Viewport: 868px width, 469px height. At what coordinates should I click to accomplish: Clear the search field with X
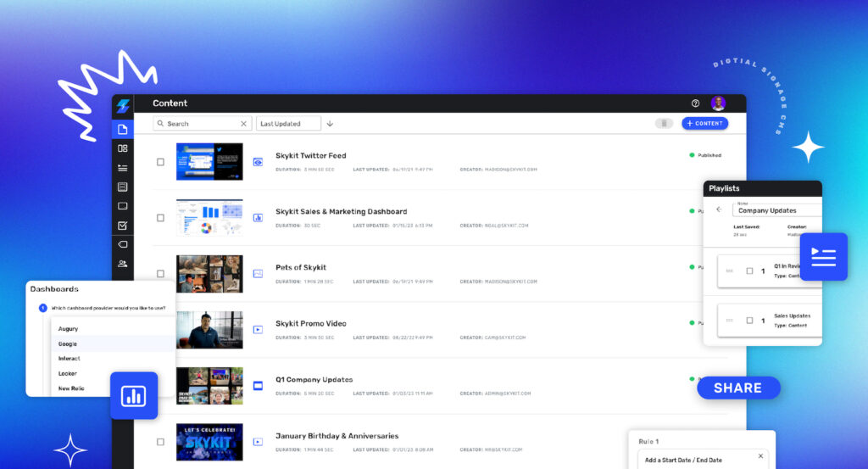click(x=243, y=124)
